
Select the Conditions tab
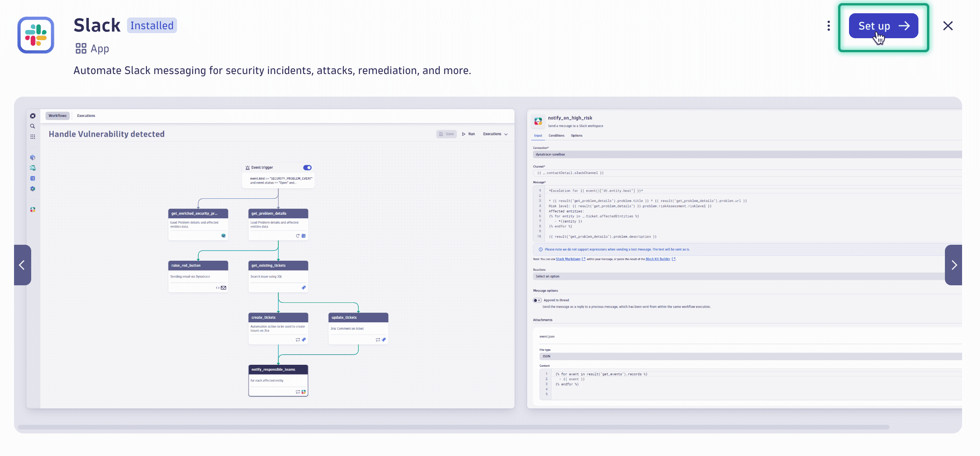tap(556, 136)
